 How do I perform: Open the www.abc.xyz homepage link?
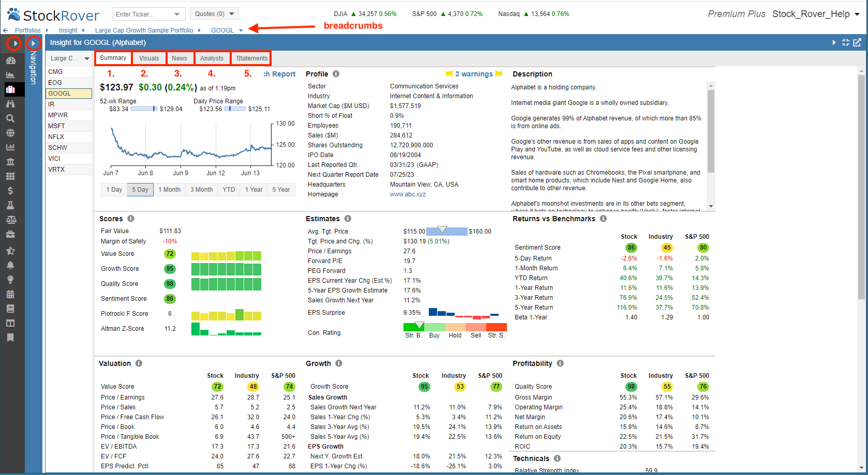point(408,194)
